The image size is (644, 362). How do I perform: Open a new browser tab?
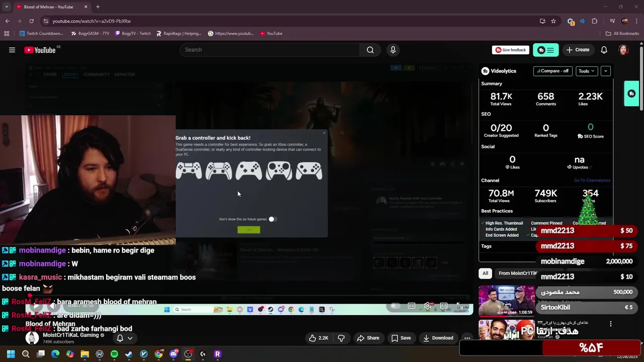click(x=98, y=7)
